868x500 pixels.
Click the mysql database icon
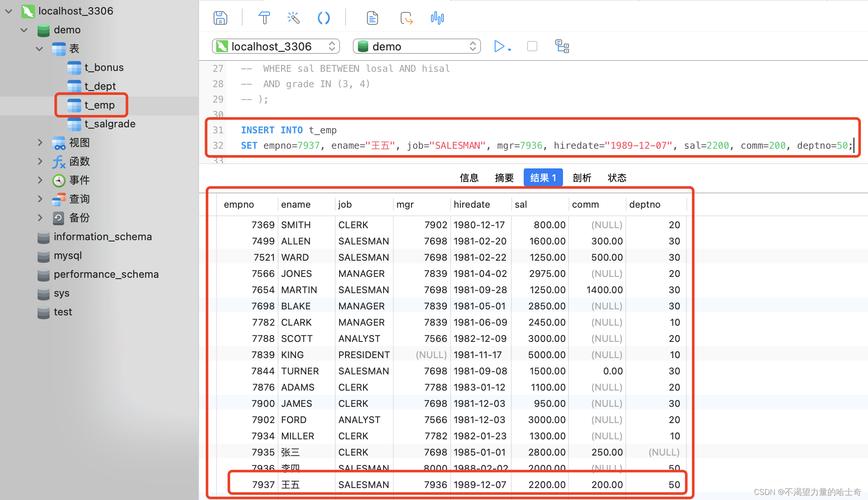pyautogui.click(x=44, y=256)
